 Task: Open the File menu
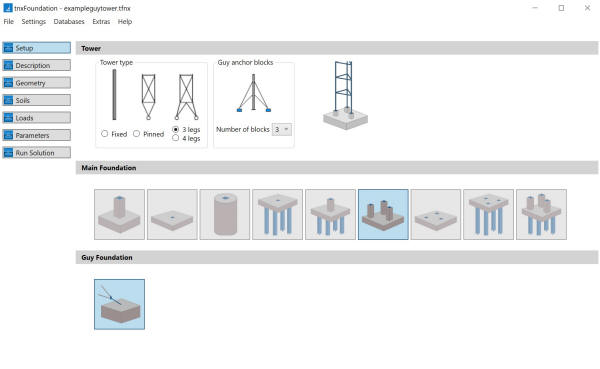[8, 22]
